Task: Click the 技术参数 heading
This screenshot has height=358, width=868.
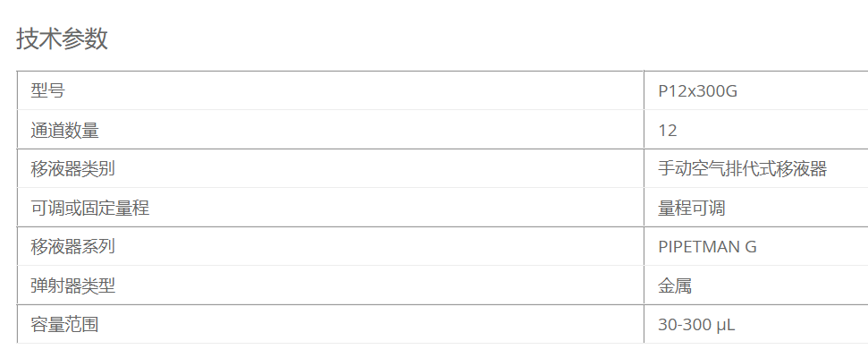Action: pos(62,38)
